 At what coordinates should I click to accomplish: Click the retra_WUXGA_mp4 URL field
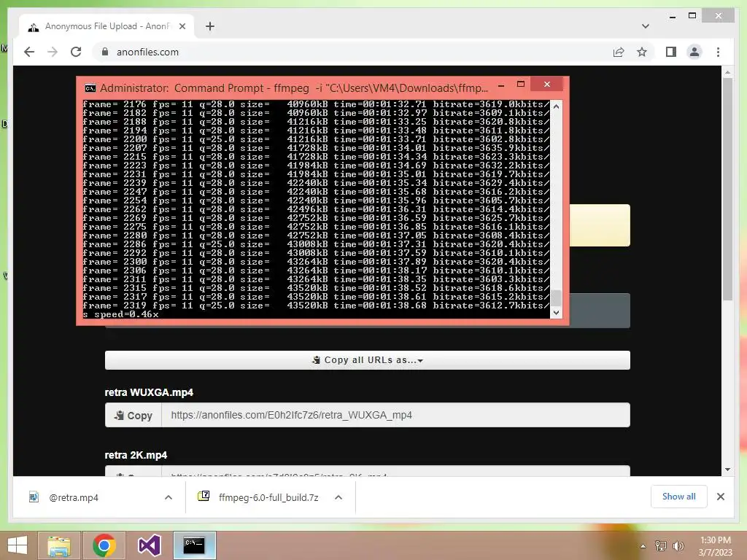click(x=395, y=415)
